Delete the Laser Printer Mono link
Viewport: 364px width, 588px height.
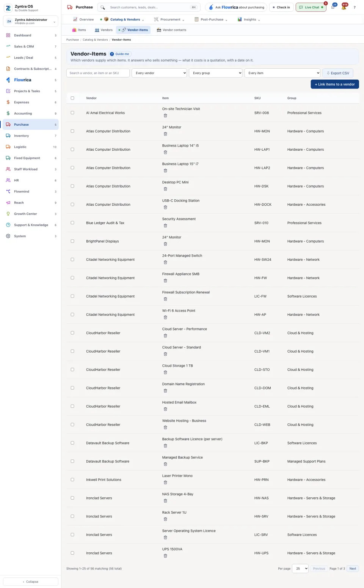click(x=165, y=483)
